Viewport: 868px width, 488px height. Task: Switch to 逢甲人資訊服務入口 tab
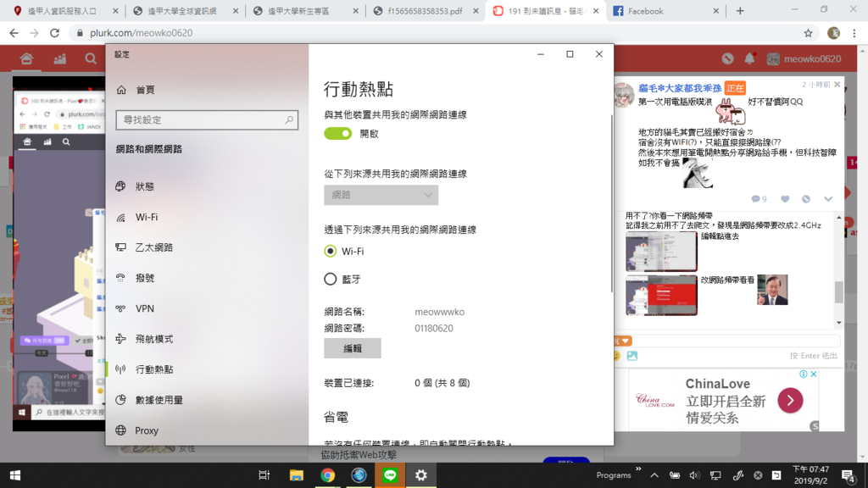[x=61, y=11]
